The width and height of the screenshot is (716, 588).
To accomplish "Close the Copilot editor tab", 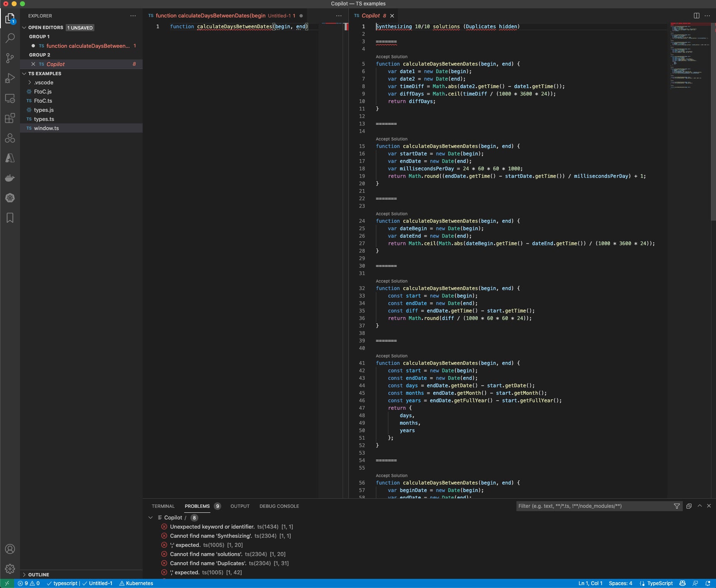I will click(392, 16).
